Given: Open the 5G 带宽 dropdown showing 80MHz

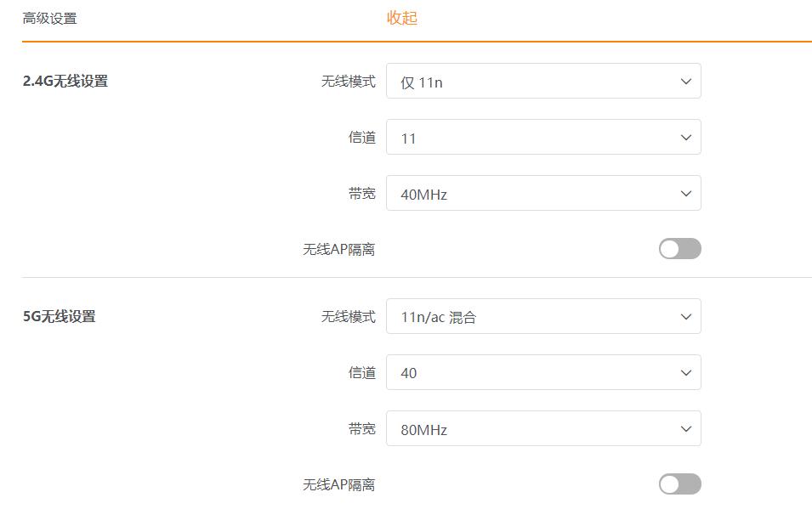Looking at the screenshot, I should (x=543, y=428).
